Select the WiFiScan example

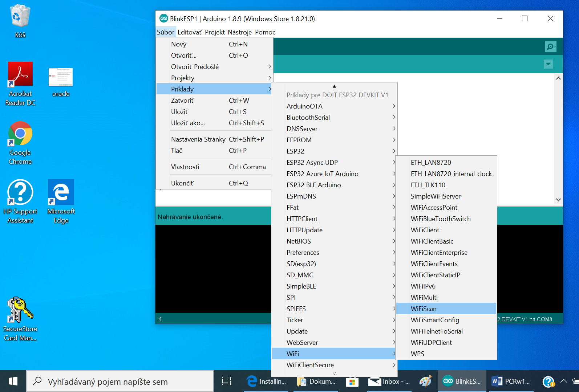tap(424, 309)
